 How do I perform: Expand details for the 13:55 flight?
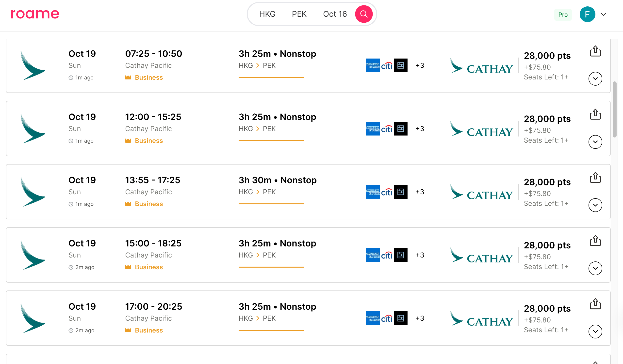595,205
